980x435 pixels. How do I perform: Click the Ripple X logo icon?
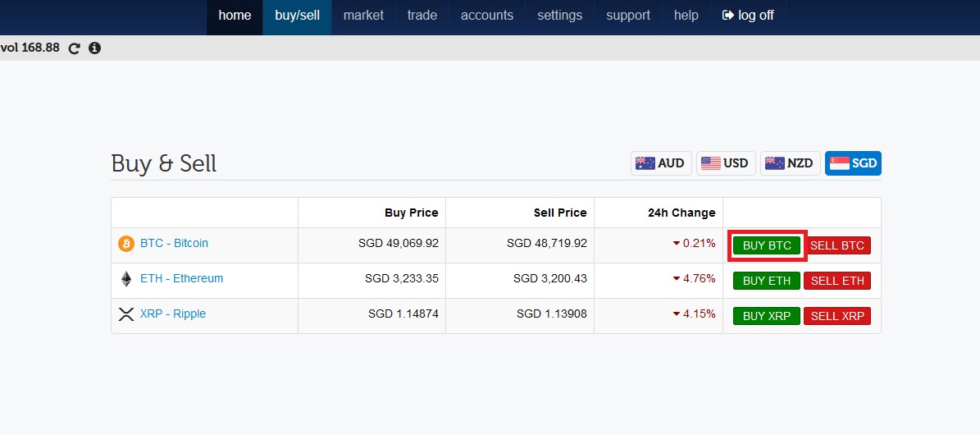[126, 314]
